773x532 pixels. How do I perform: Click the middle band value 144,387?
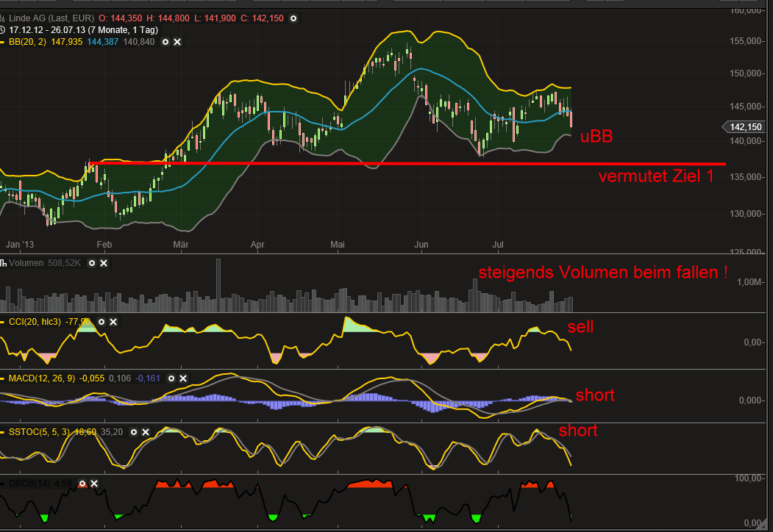pyautogui.click(x=102, y=42)
